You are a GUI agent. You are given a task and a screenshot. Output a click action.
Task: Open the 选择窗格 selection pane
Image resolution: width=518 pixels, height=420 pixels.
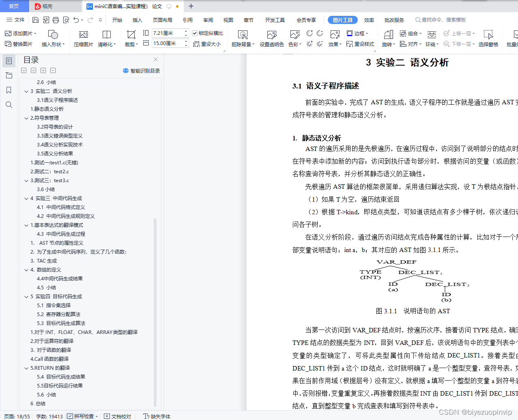click(x=488, y=39)
